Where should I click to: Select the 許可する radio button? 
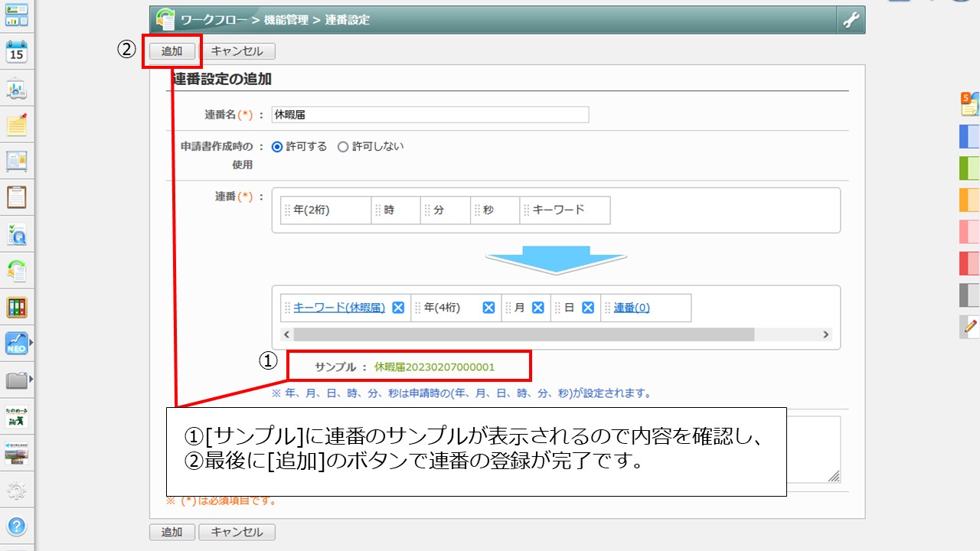277,146
